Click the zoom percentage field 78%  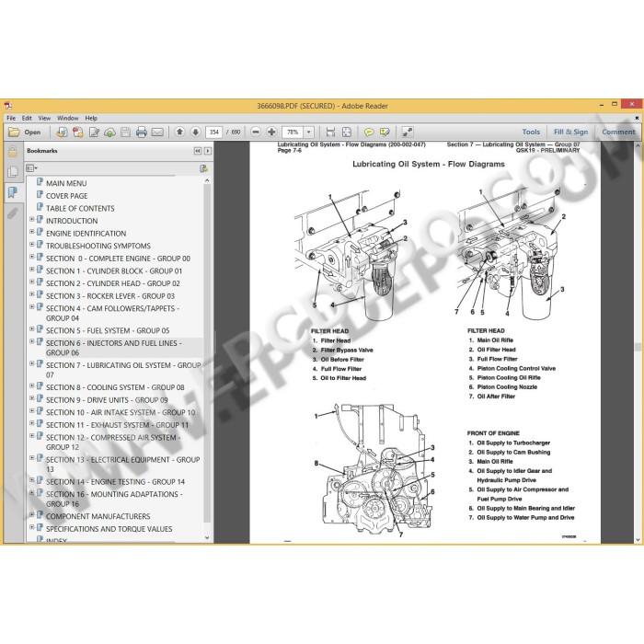(293, 132)
